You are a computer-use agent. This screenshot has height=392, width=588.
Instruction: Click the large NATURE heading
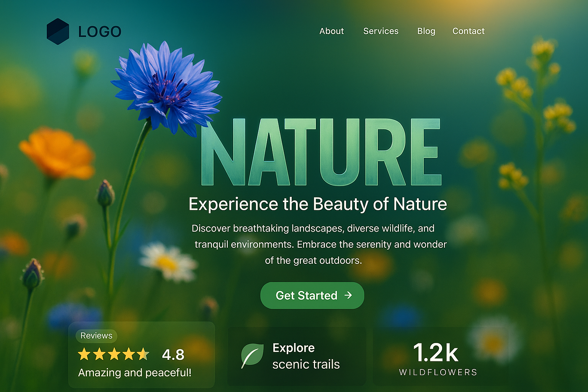321,152
